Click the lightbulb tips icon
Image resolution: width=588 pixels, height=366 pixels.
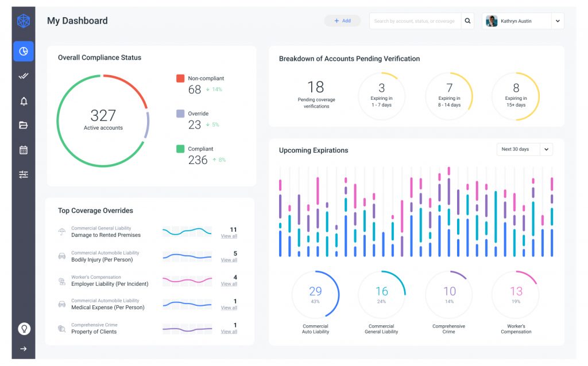tap(24, 329)
